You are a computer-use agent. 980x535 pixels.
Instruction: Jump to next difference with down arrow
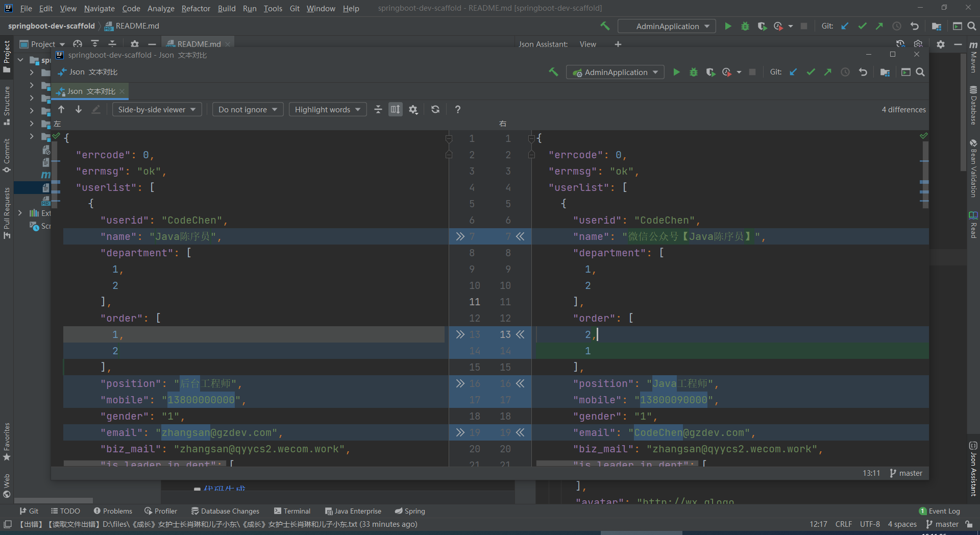[79, 109]
